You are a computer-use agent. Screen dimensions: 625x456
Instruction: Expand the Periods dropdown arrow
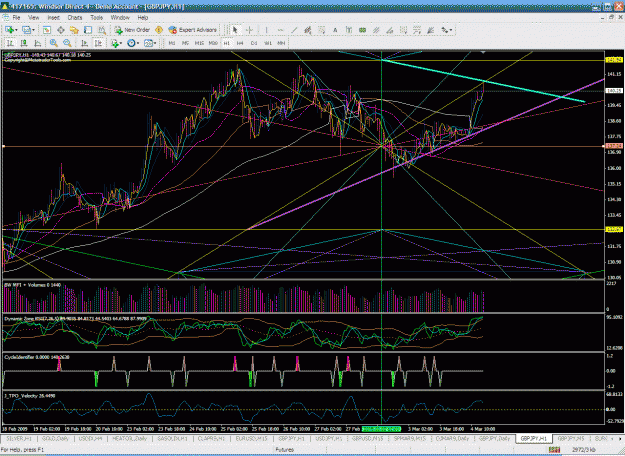click(x=138, y=43)
